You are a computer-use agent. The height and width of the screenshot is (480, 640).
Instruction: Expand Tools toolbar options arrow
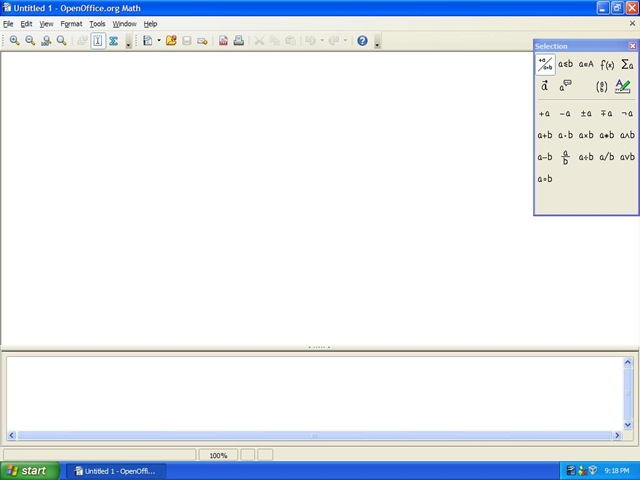128,42
